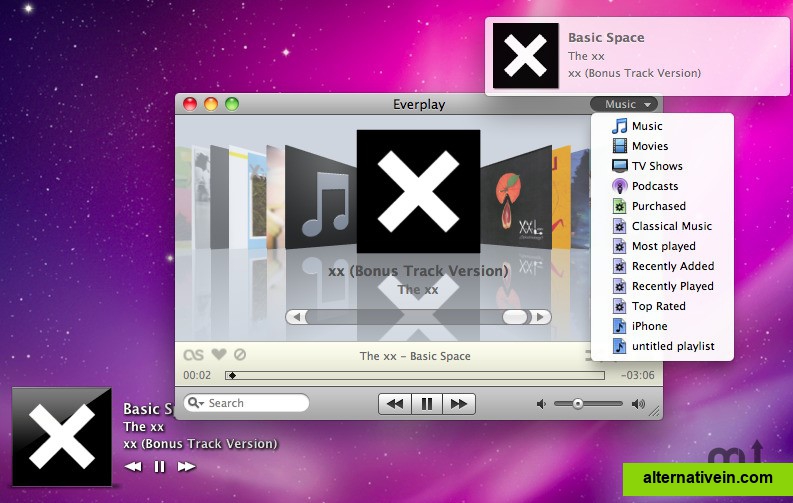793x503 pixels.
Task: Click the window resize grip corner
Action: 654,411
